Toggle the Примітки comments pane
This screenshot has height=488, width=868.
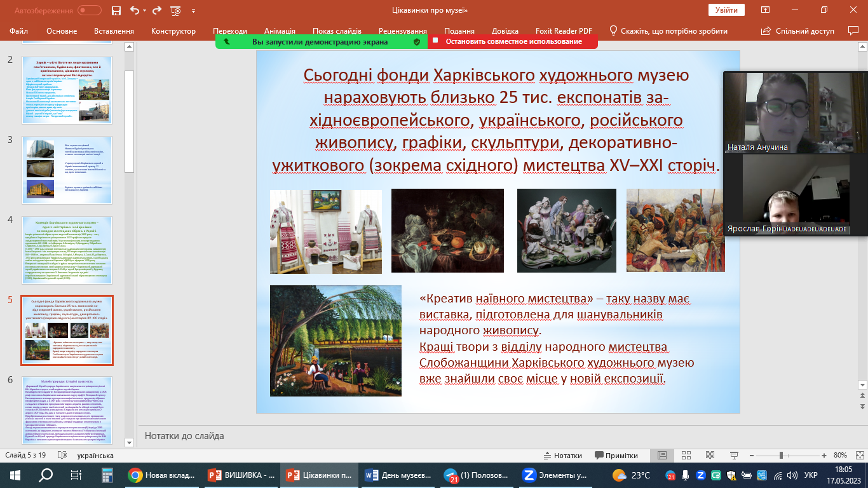click(x=616, y=456)
